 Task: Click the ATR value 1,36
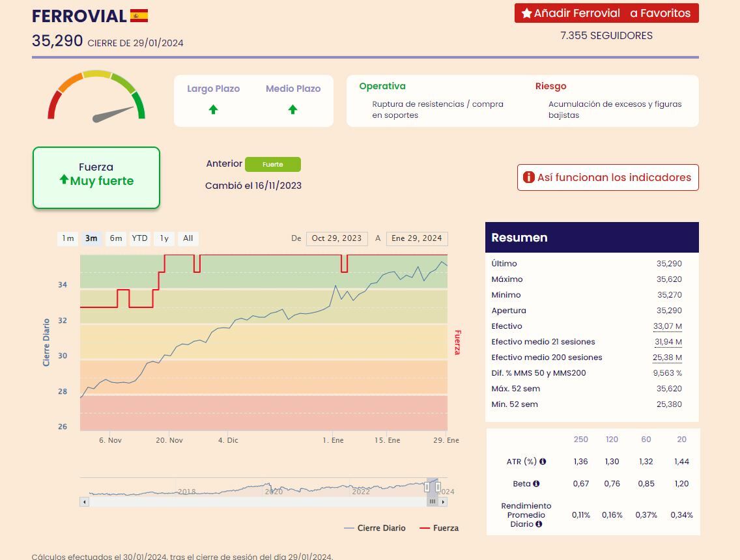tap(581, 462)
